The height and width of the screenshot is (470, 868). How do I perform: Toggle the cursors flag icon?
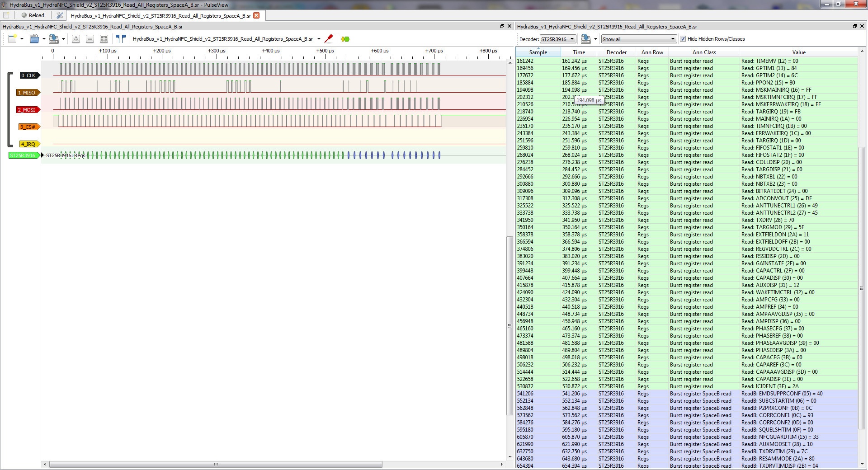[x=121, y=39]
